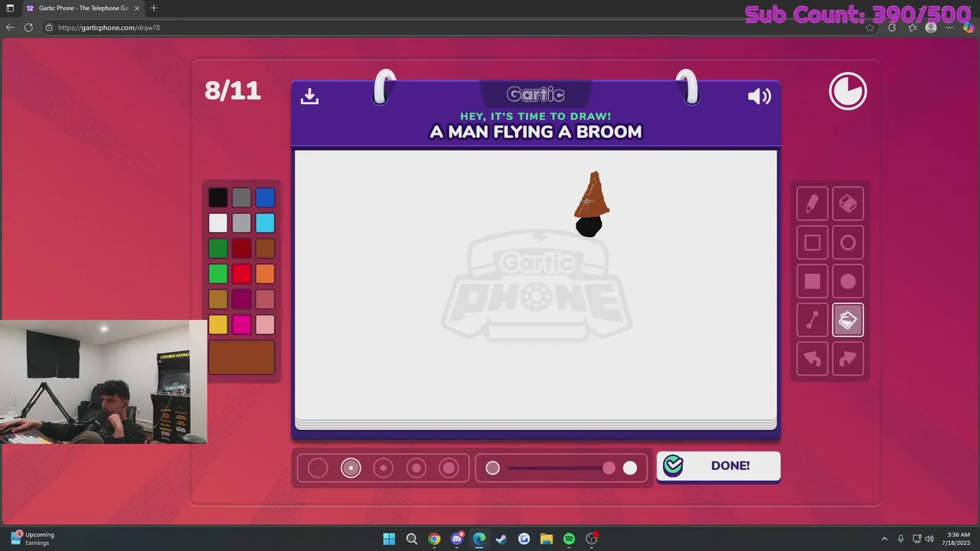Pick the second brush size
This screenshot has height=551, width=980.
(351, 468)
